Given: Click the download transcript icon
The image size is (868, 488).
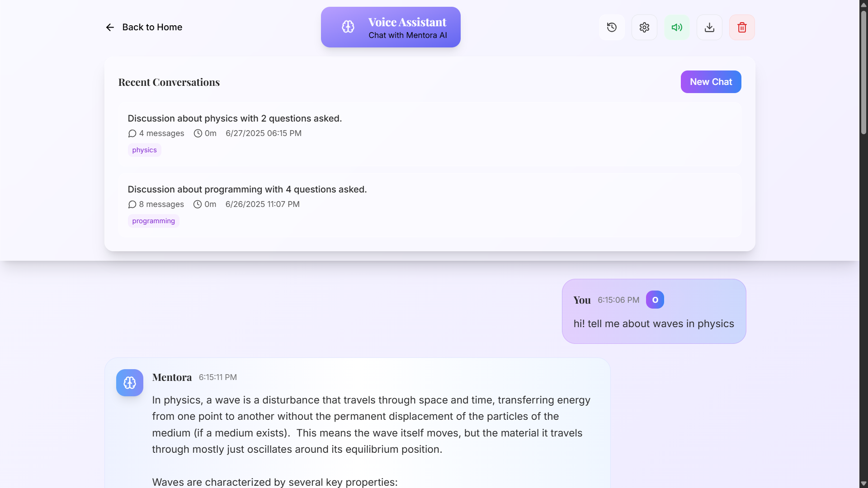Looking at the screenshot, I should pos(709,27).
